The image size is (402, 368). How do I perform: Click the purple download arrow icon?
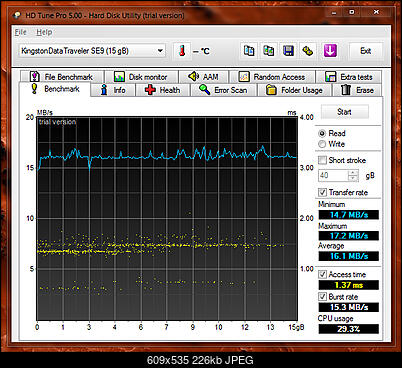tap(330, 51)
